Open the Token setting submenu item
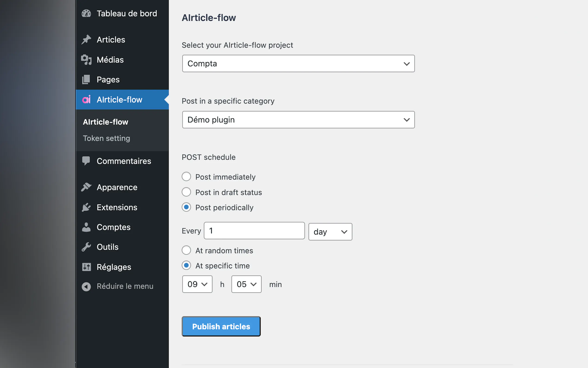Screen dimensions: 588x368 click(106, 138)
